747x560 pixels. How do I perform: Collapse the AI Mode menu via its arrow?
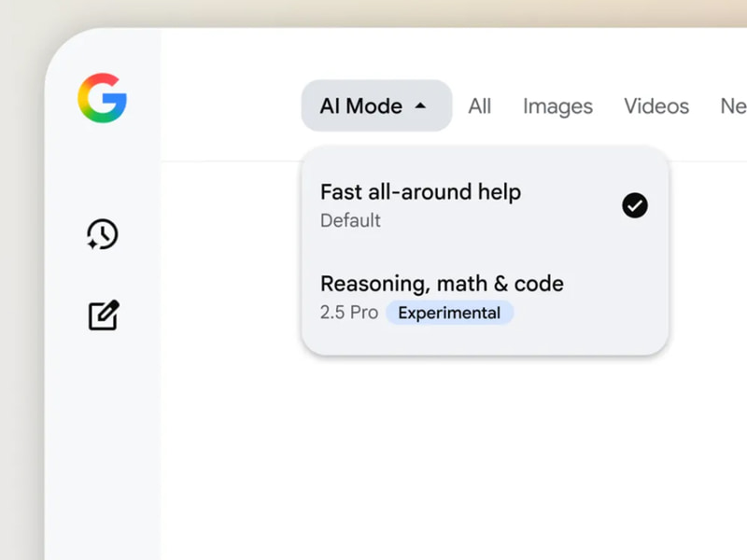click(x=420, y=106)
